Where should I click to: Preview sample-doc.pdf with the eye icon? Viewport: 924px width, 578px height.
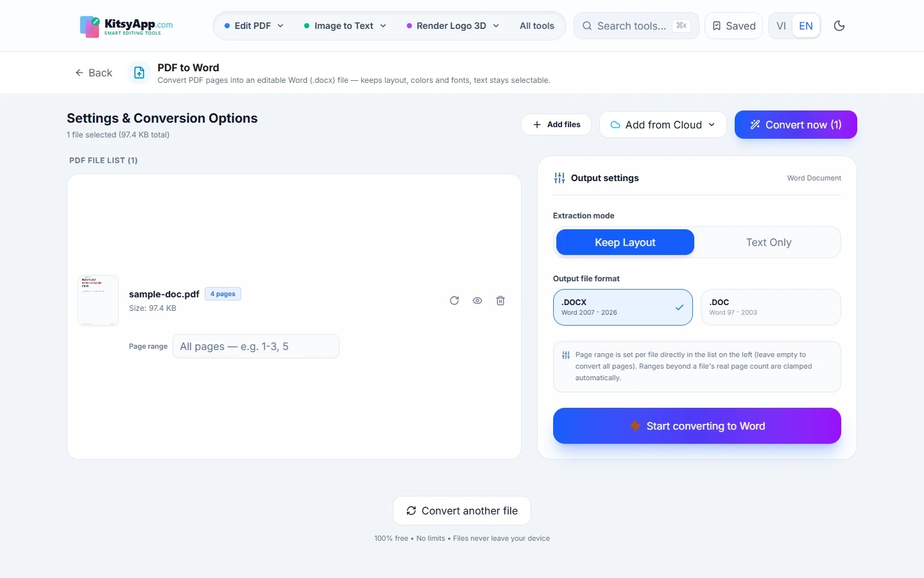click(477, 301)
